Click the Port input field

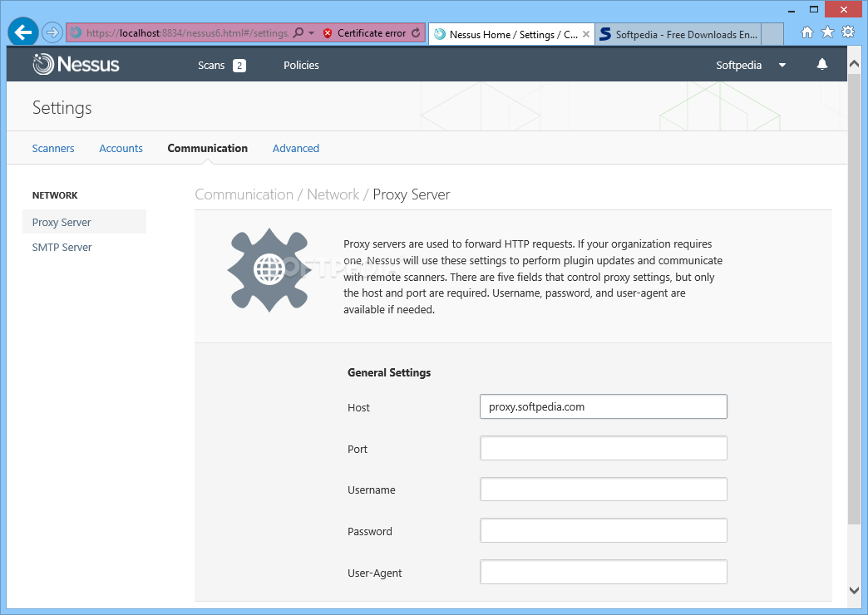click(604, 449)
